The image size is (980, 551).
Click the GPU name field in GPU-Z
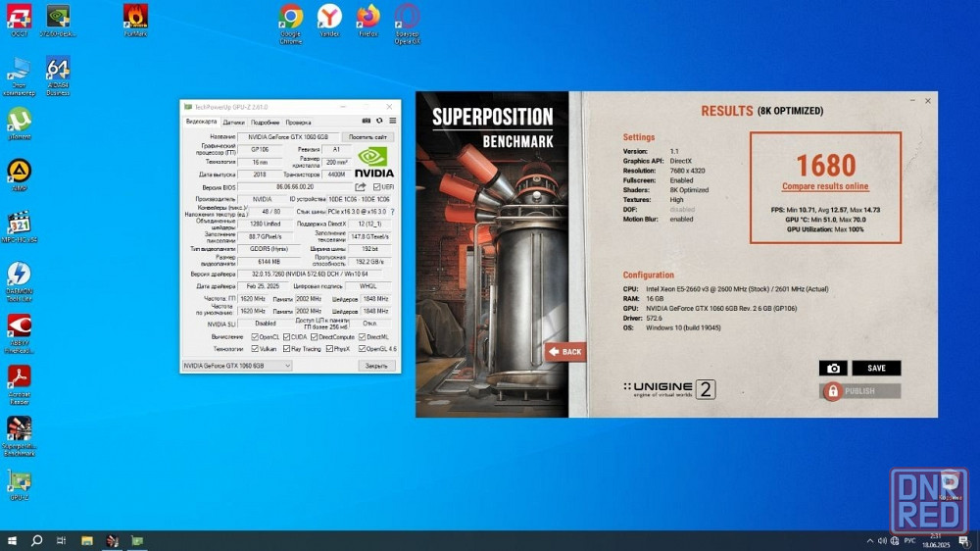pos(288,137)
